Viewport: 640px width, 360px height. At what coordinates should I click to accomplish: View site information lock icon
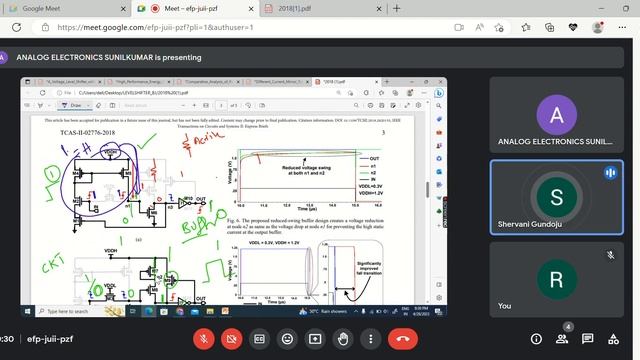(45, 27)
